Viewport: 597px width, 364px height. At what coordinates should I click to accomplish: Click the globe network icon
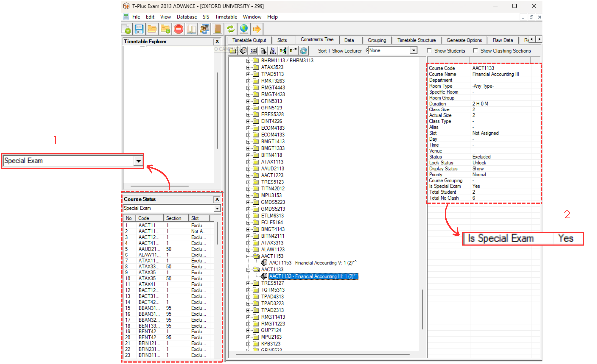tap(244, 29)
